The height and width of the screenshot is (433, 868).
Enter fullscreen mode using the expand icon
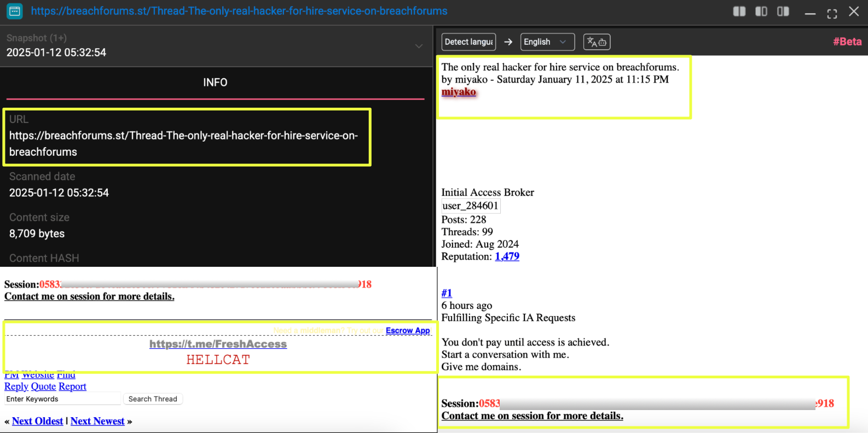(x=832, y=13)
